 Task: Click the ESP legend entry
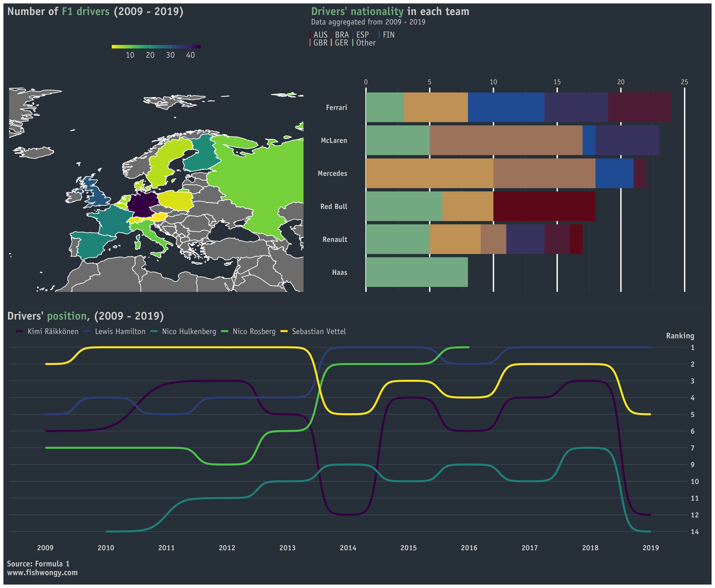361,35
